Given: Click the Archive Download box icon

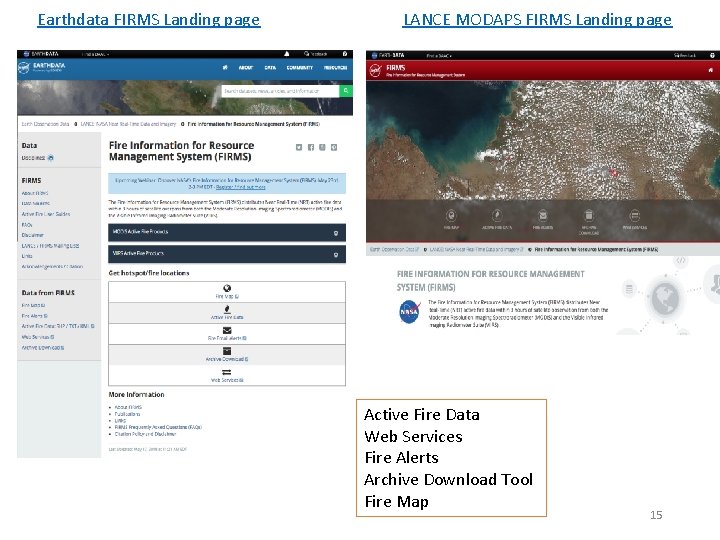Looking at the screenshot, I should tap(227, 351).
